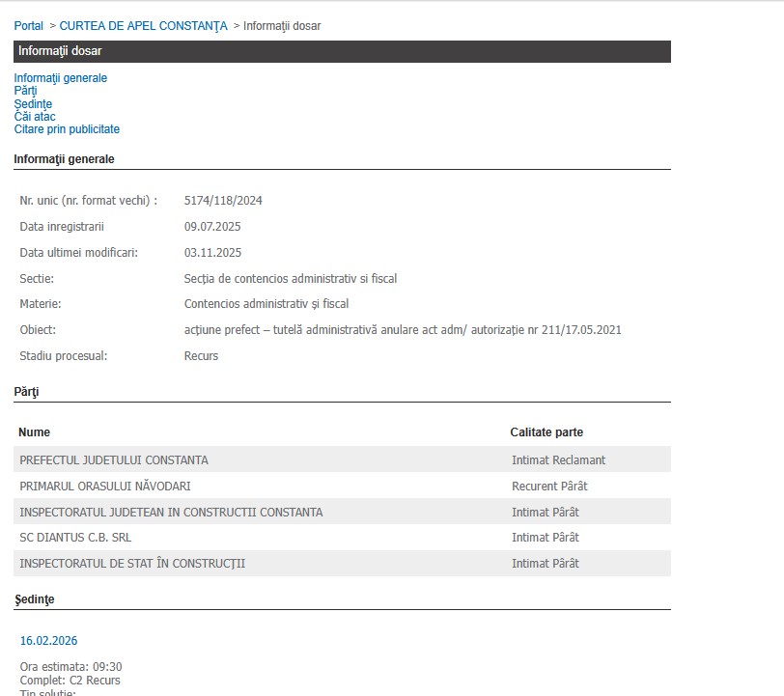Click the Citare prin publicitate link
Image resolution: width=784 pixels, height=696 pixels.
point(67,129)
